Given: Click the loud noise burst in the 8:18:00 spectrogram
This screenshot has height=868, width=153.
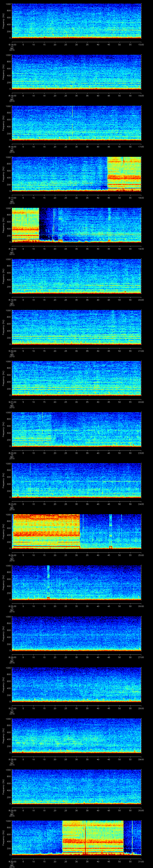Looking at the screenshot, I should coord(26,225).
